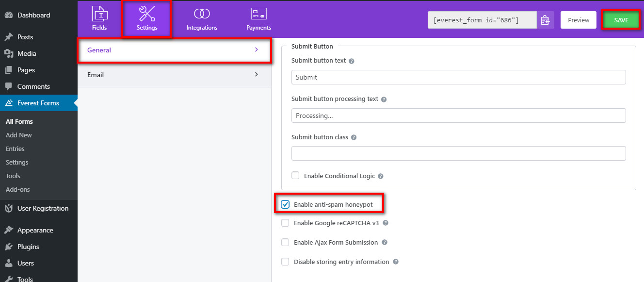Save the form settings
This screenshot has width=644, height=282.
click(x=621, y=20)
